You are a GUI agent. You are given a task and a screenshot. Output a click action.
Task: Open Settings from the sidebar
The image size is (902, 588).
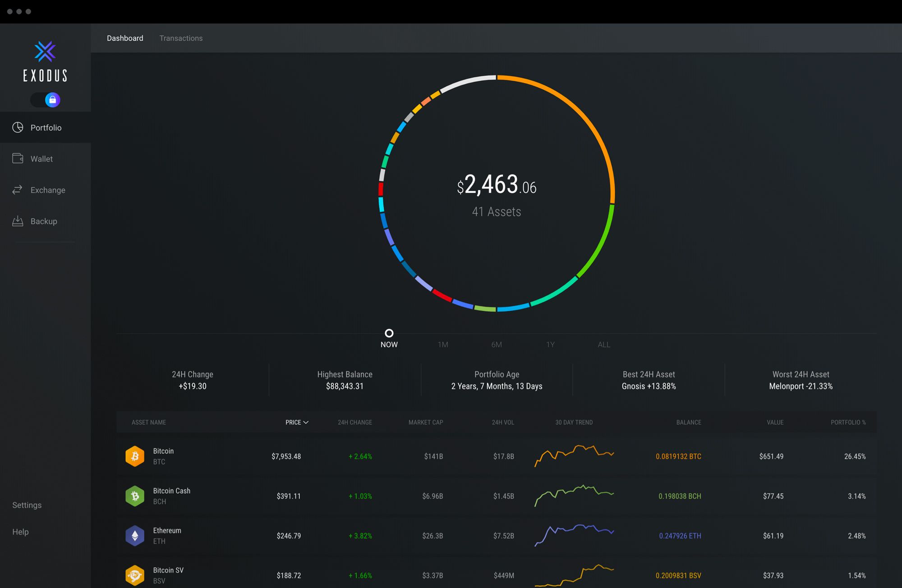[x=27, y=505]
